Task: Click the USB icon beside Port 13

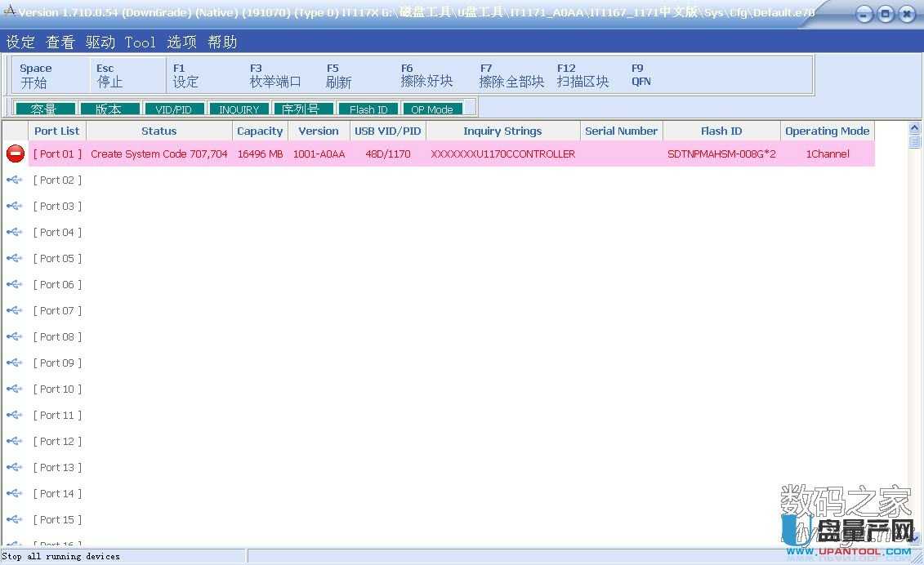Action: [x=15, y=467]
